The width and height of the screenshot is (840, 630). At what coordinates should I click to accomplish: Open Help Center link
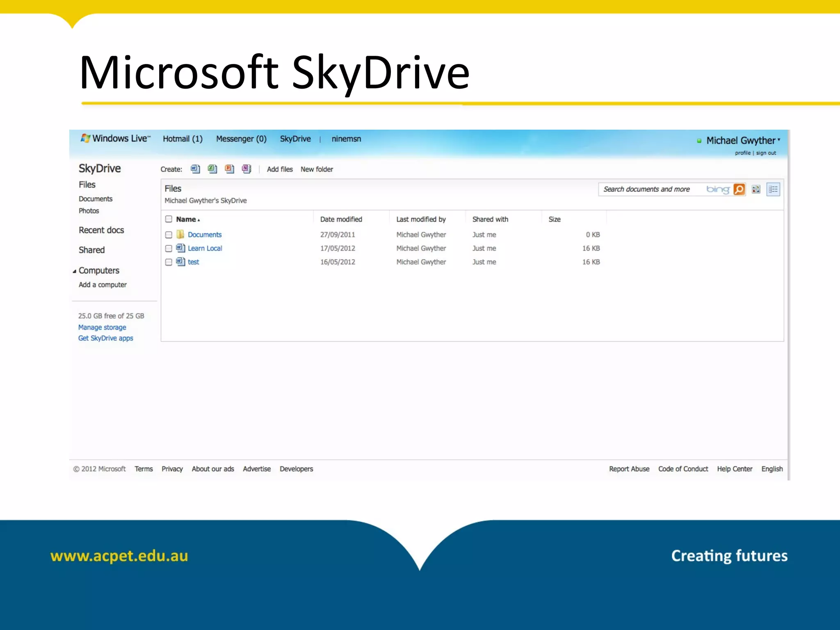(x=735, y=469)
